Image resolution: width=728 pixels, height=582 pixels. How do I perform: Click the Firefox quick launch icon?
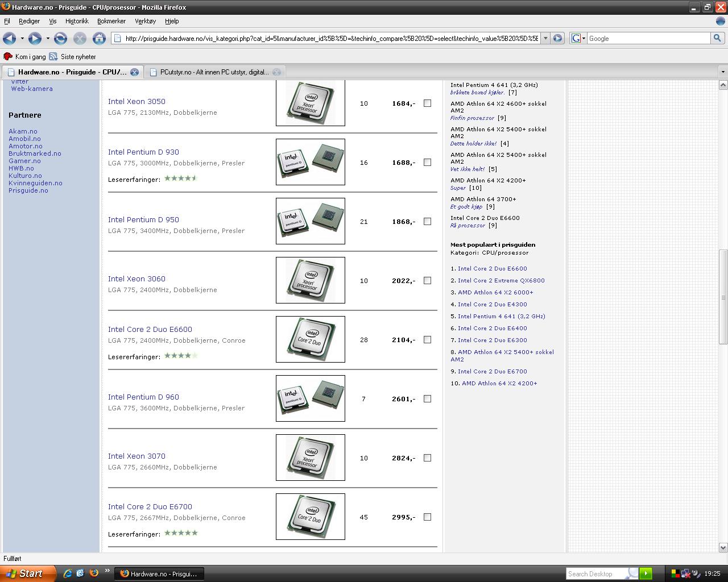[94, 573]
